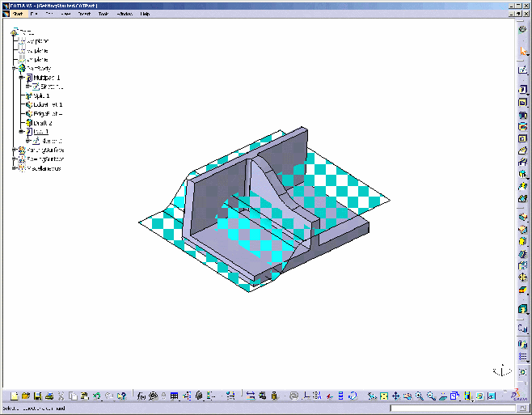Expand the Parting Surface tree node
The image size is (532, 415).
point(15,150)
